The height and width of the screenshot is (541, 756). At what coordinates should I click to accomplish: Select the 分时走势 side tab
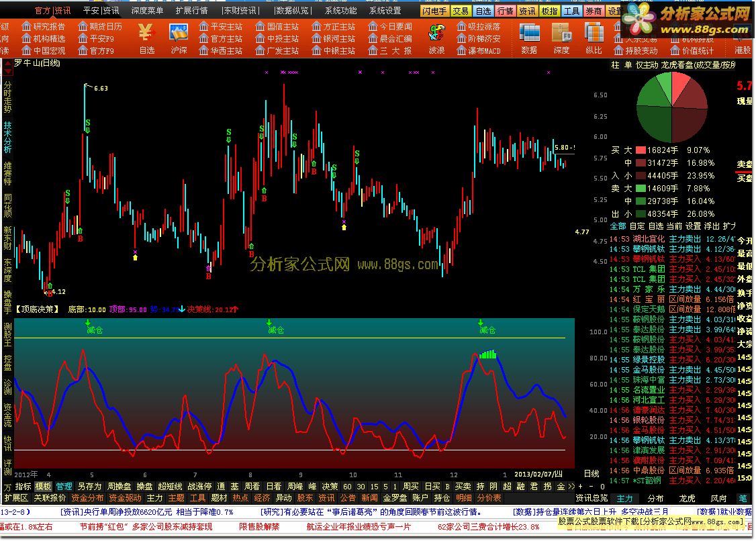(7, 97)
